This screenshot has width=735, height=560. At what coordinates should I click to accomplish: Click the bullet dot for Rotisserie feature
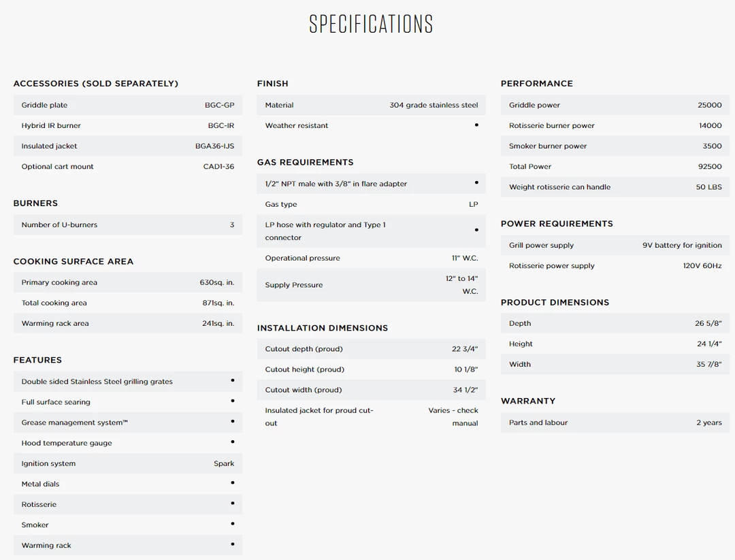233,504
